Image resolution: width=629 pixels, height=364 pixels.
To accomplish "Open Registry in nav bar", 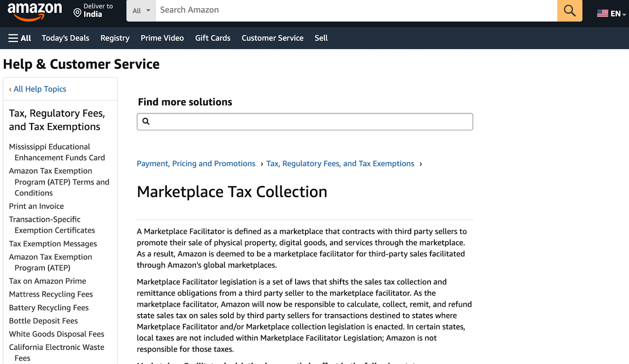I will point(115,38).
